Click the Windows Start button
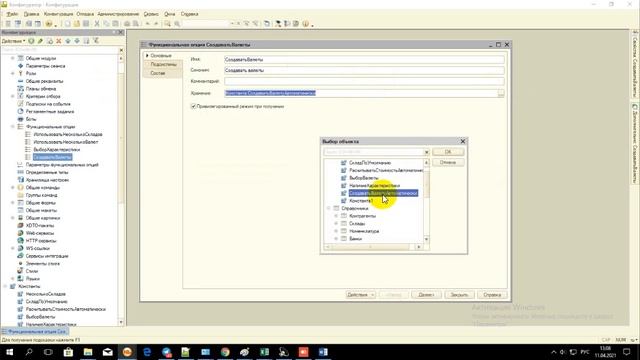640x360 pixels. [x=9, y=352]
